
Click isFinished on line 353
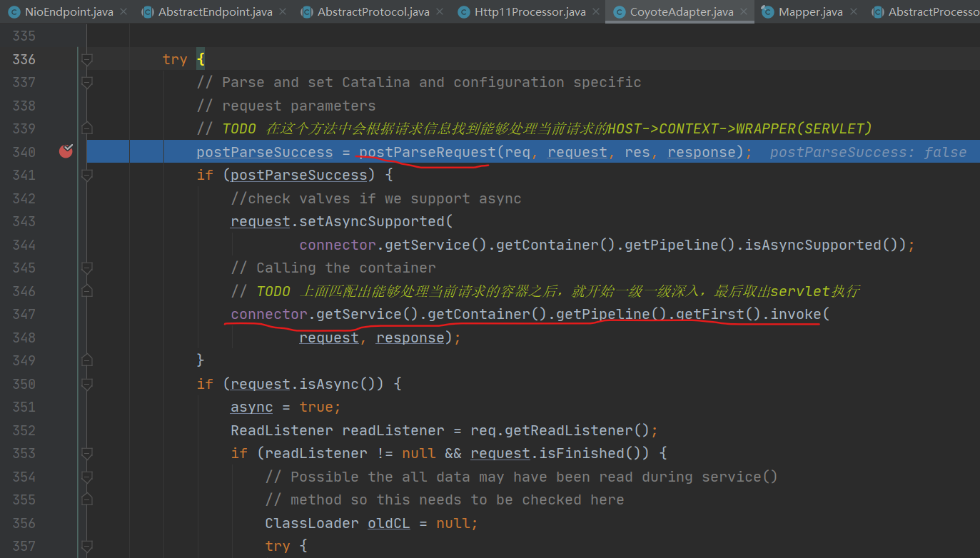[582, 453]
